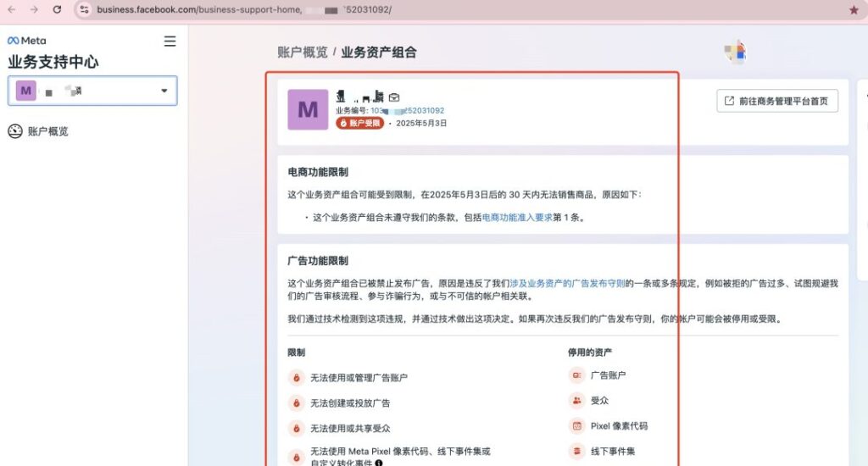Image resolution: width=868 pixels, height=466 pixels.
Task: Navigate to 账户概览 breadcrumb link
Action: [303, 53]
